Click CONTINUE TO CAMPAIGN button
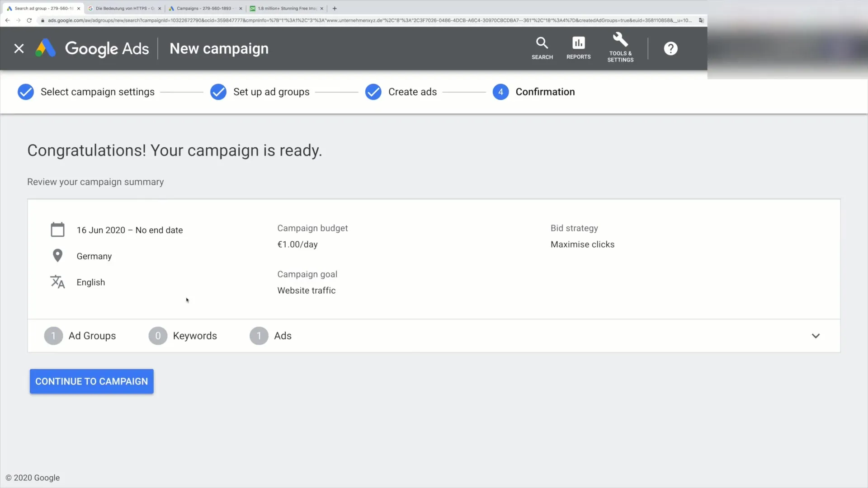Viewport: 868px width, 488px height. [x=91, y=381]
